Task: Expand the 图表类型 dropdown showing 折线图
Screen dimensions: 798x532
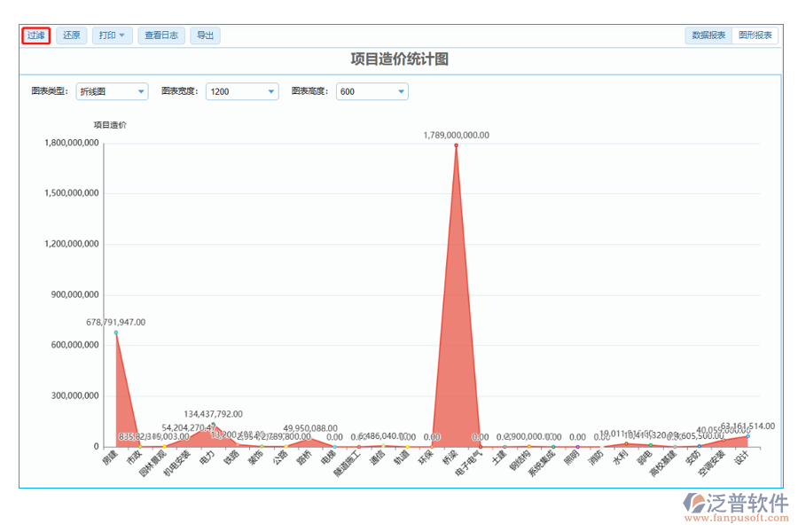Action: (x=112, y=91)
